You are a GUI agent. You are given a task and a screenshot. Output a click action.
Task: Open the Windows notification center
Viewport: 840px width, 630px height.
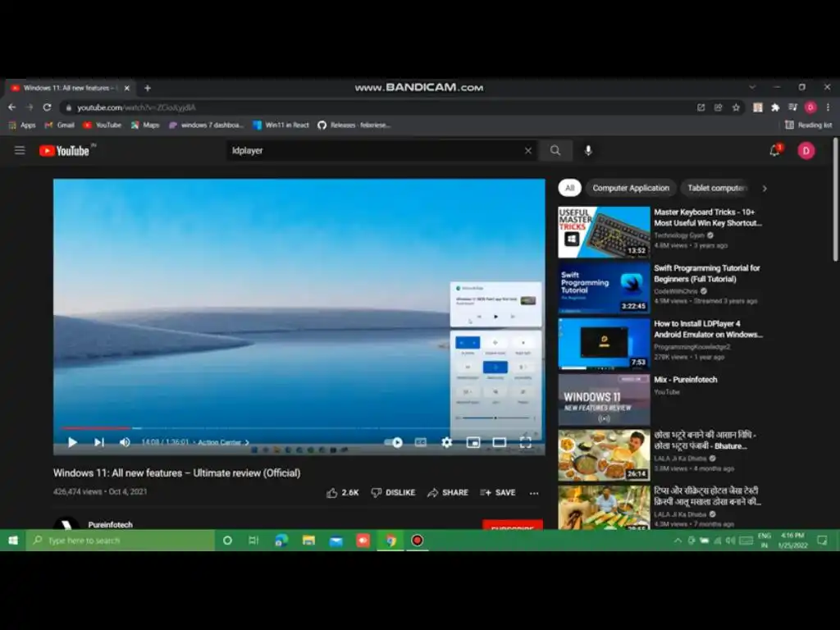pos(822,541)
